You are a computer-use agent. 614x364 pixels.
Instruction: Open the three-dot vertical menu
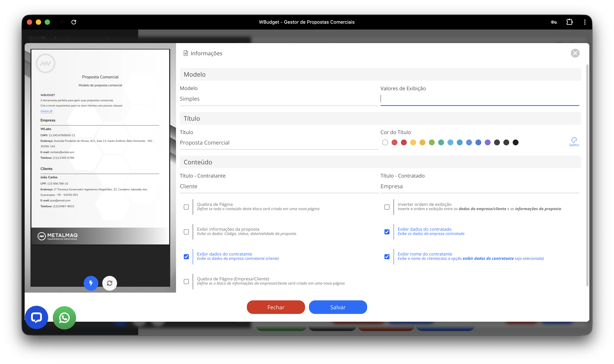[x=585, y=22]
